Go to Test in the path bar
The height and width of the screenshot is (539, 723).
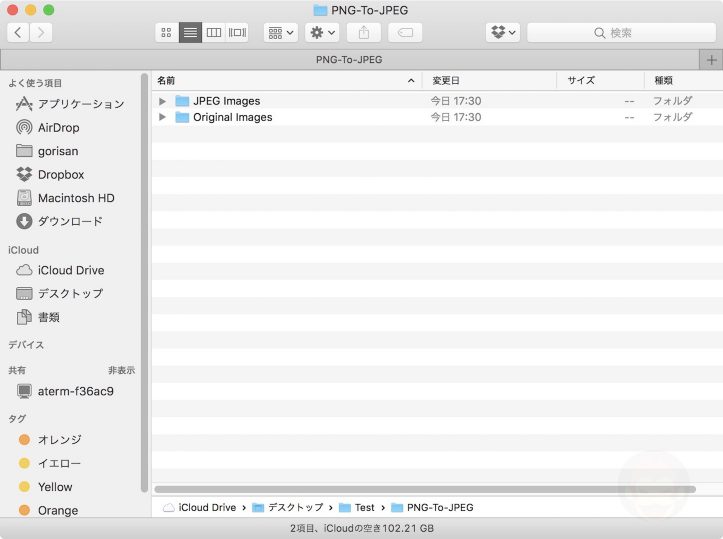pos(356,507)
